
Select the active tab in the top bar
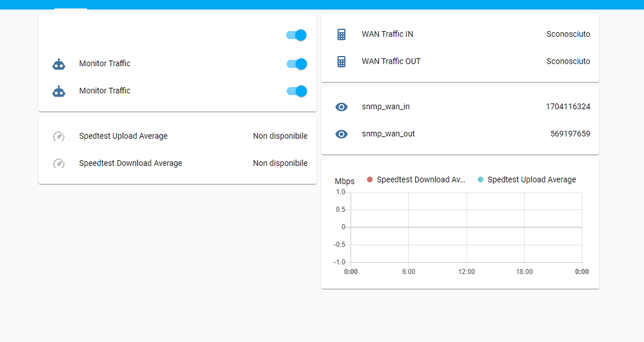(x=71, y=4)
